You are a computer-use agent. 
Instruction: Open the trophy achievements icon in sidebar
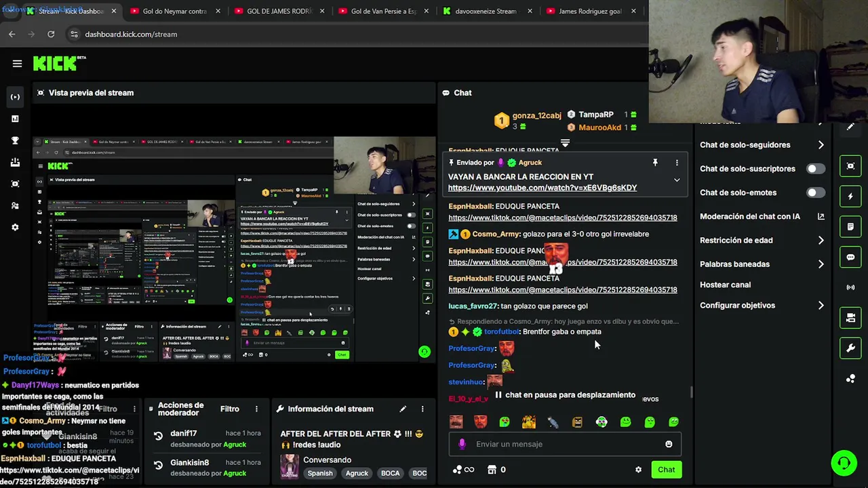(15, 140)
